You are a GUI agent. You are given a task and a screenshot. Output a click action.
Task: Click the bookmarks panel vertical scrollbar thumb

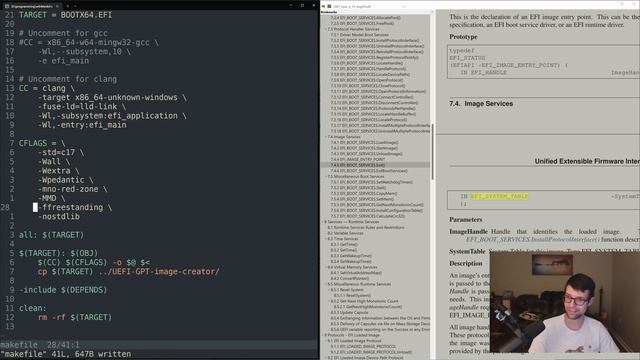(x=432, y=152)
